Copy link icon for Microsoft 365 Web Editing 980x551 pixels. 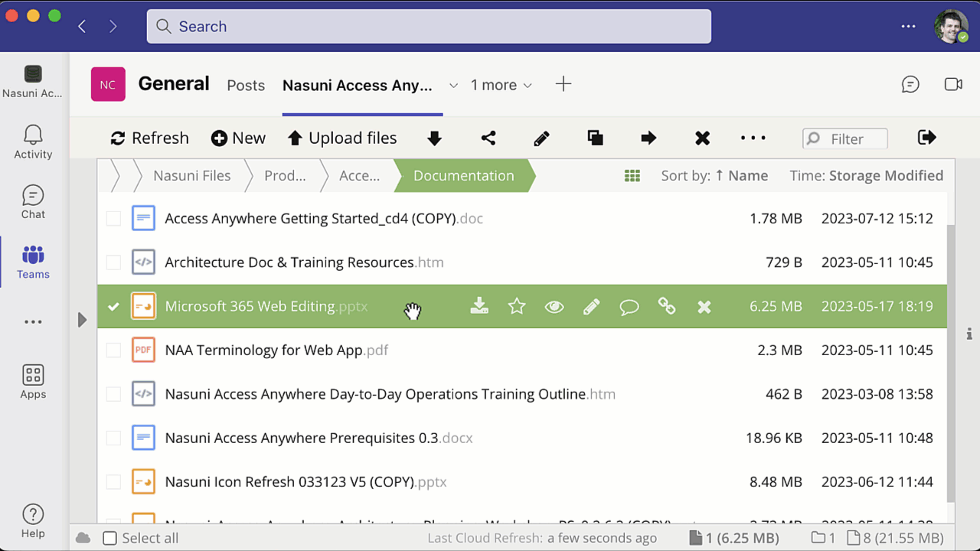[667, 307]
